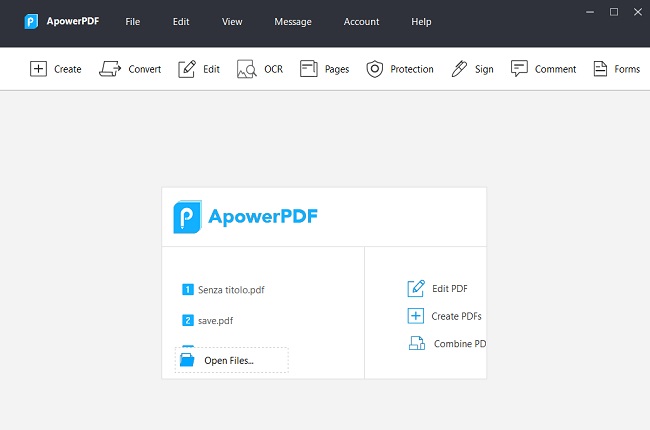
Task: Open recent file save.pdf
Action: tap(216, 321)
